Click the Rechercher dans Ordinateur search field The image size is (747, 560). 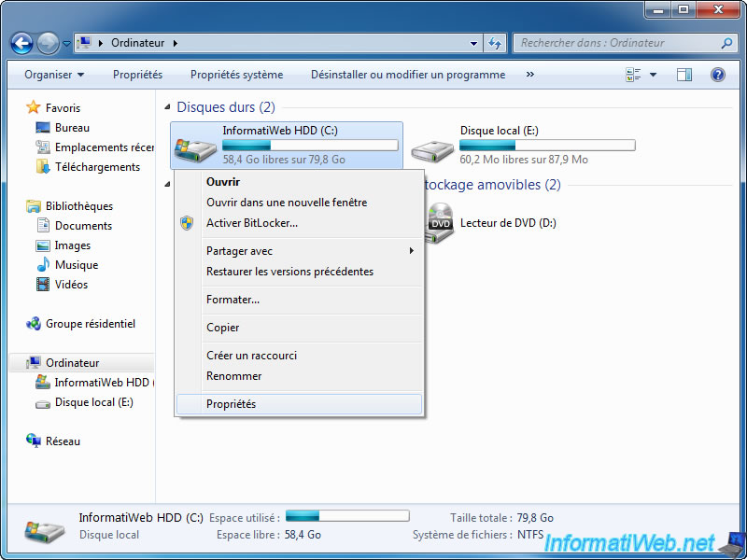click(x=616, y=43)
